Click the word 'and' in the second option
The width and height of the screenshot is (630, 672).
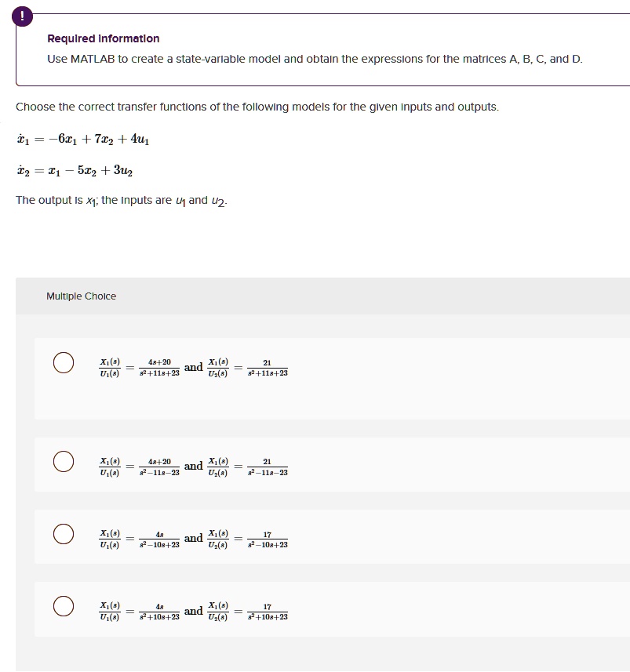(193, 464)
